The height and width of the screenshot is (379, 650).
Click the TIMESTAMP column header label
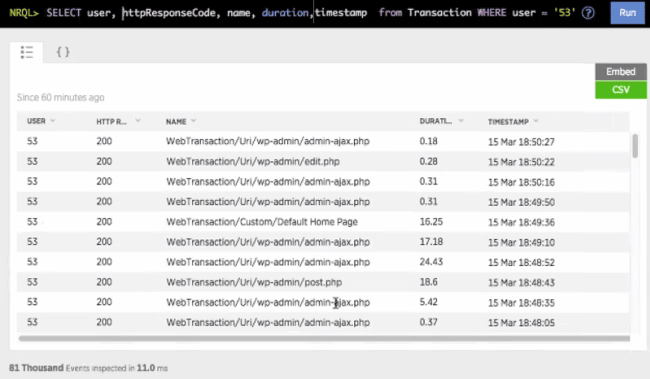point(508,121)
